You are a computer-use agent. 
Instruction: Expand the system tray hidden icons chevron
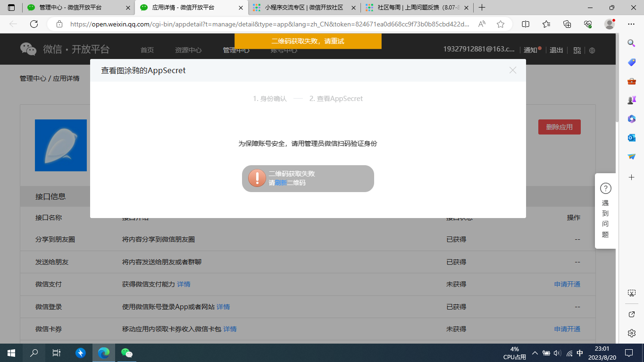click(535, 353)
